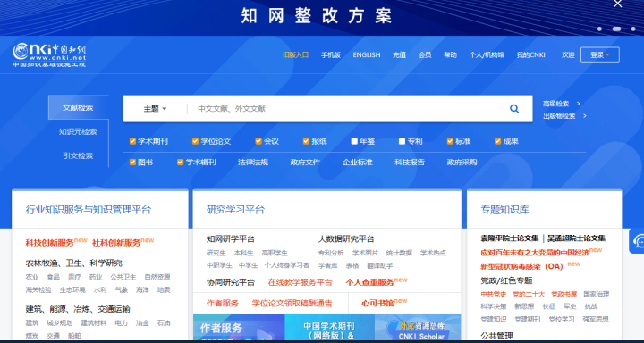The width and height of the screenshot is (644, 343).
Task: Toggle the 标准 checkbox
Action: 450,141
